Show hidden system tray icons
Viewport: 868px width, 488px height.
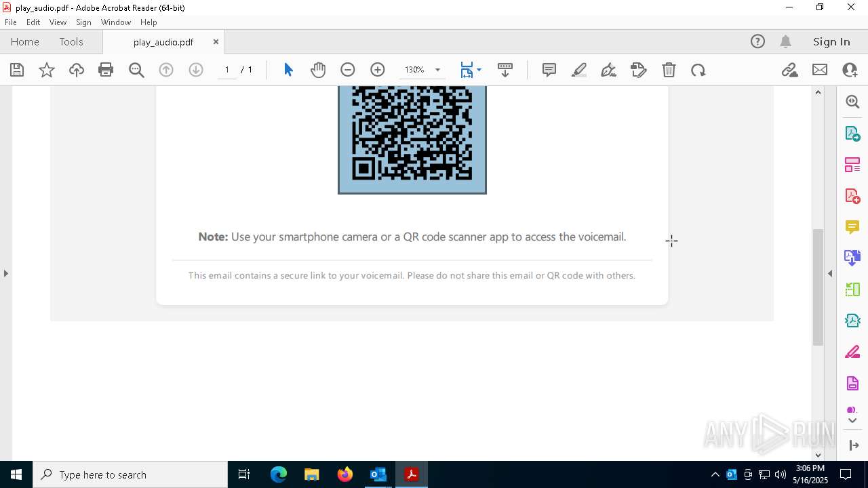(x=715, y=474)
